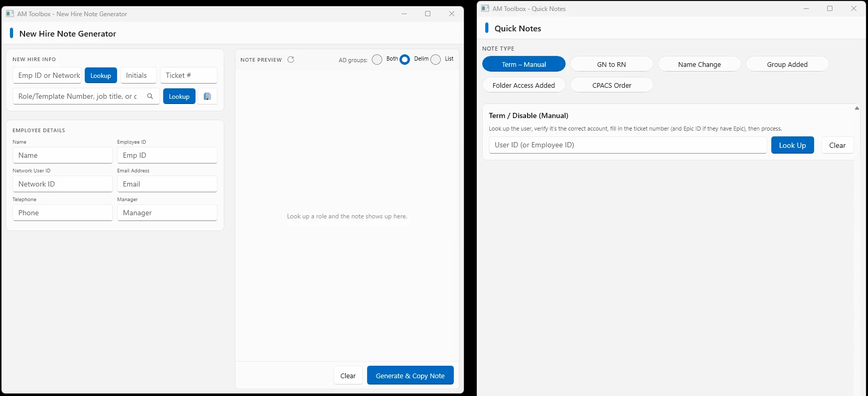The width and height of the screenshot is (868, 396).
Task: Click the magnifier icon in the Role/Template field
Action: pyautogui.click(x=150, y=96)
